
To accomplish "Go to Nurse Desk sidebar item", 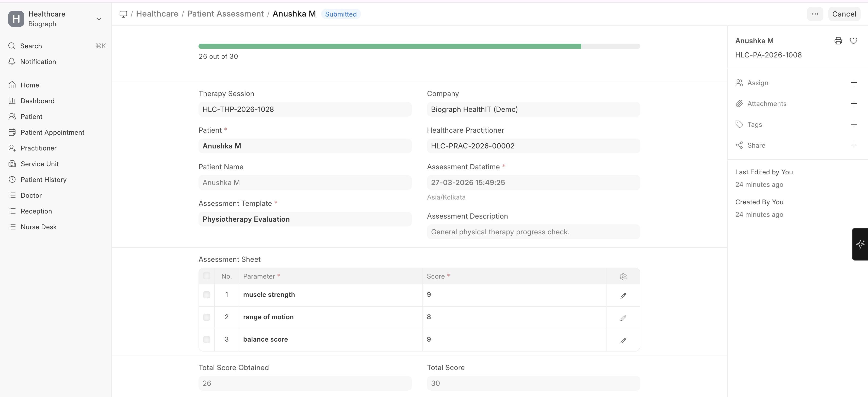I will (38, 227).
